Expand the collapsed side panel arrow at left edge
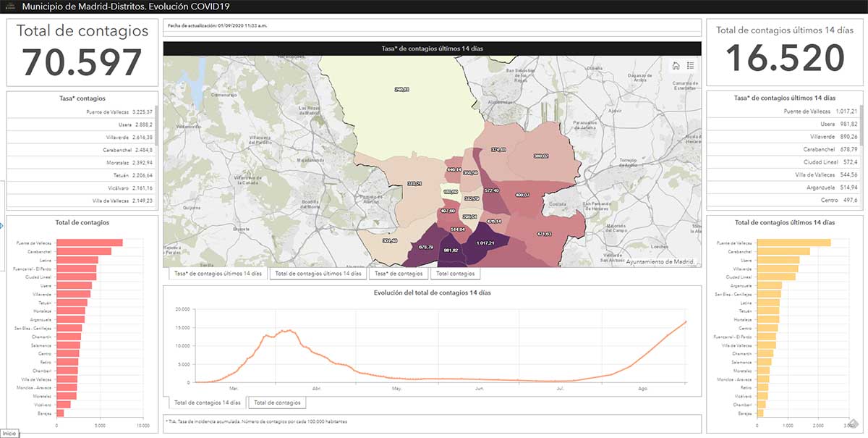 point(2,226)
